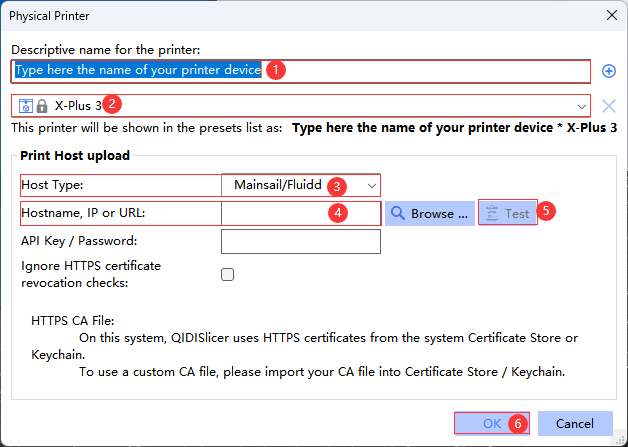Screen dimensions: 628x447
Task: Open the Mainsail/Fluidd Host Type dropdown
Action: point(300,185)
